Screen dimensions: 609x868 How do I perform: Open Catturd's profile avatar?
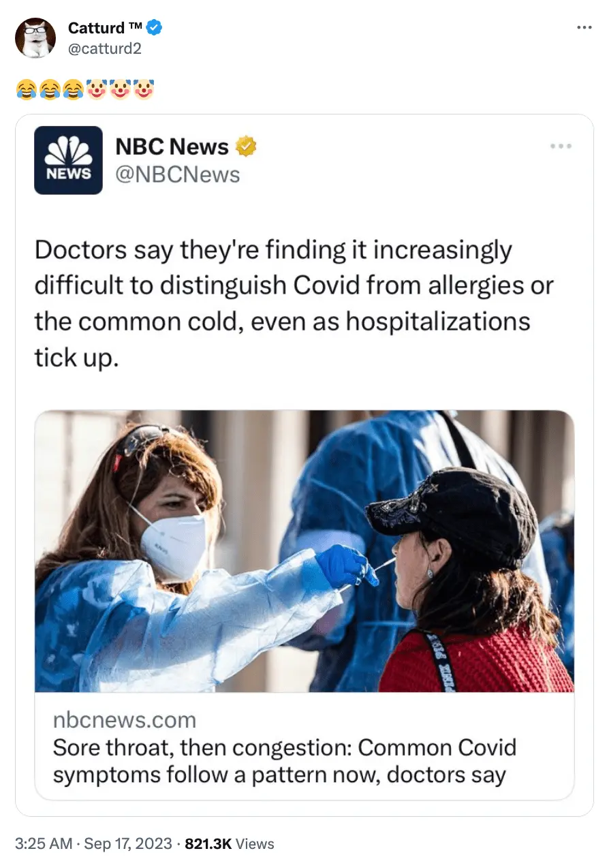(x=35, y=38)
